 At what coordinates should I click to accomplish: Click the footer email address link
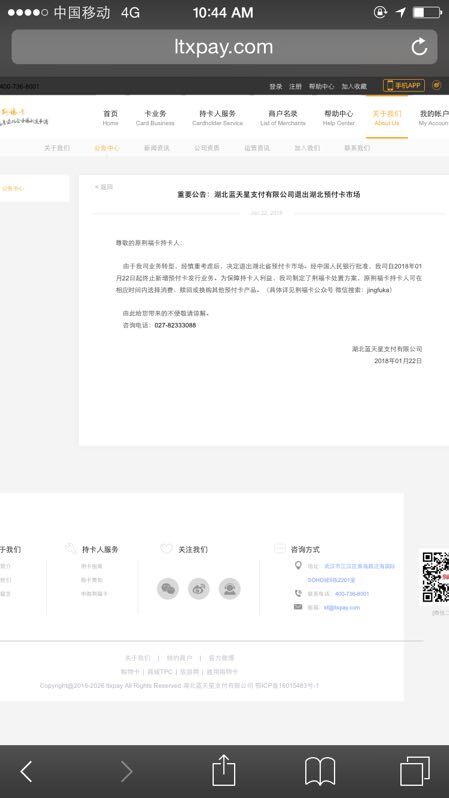tap(342, 608)
